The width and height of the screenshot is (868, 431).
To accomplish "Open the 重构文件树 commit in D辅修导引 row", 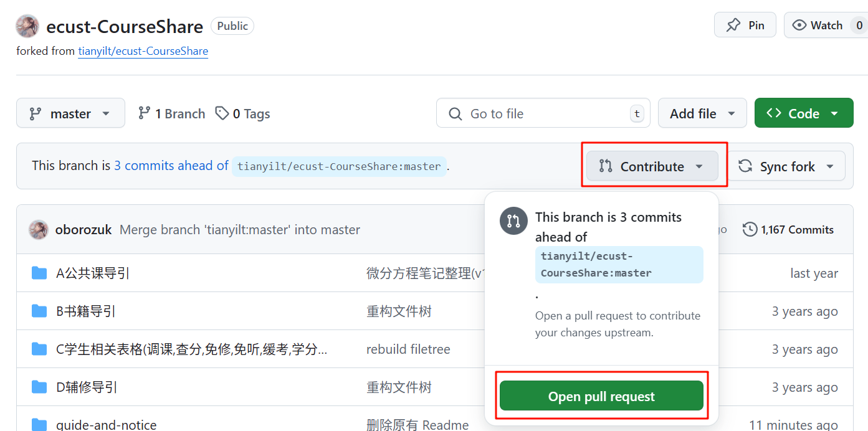I will (x=399, y=387).
